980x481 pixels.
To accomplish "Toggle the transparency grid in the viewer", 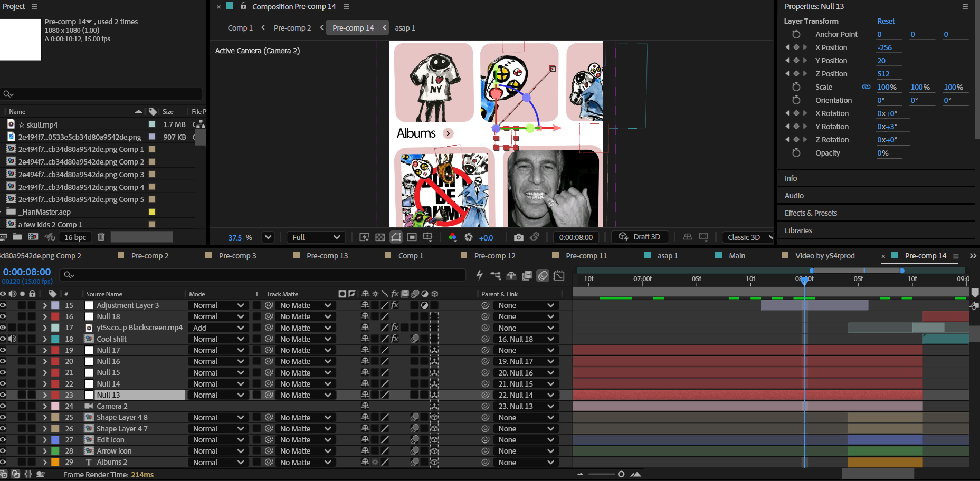I will click(380, 237).
